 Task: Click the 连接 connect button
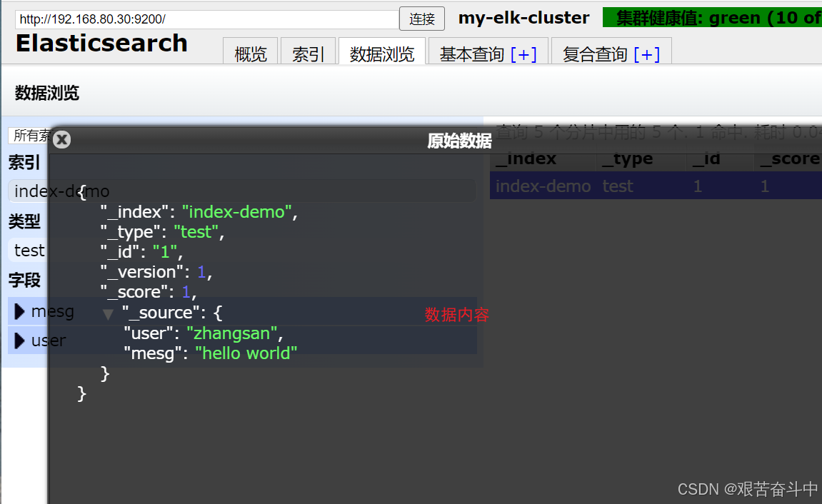click(422, 19)
